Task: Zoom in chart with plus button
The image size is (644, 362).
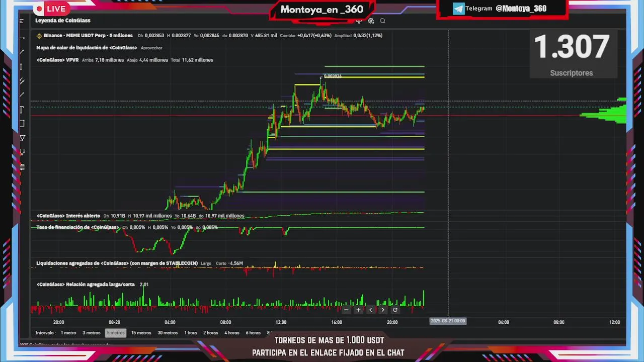Action: pyautogui.click(x=358, y=310)
